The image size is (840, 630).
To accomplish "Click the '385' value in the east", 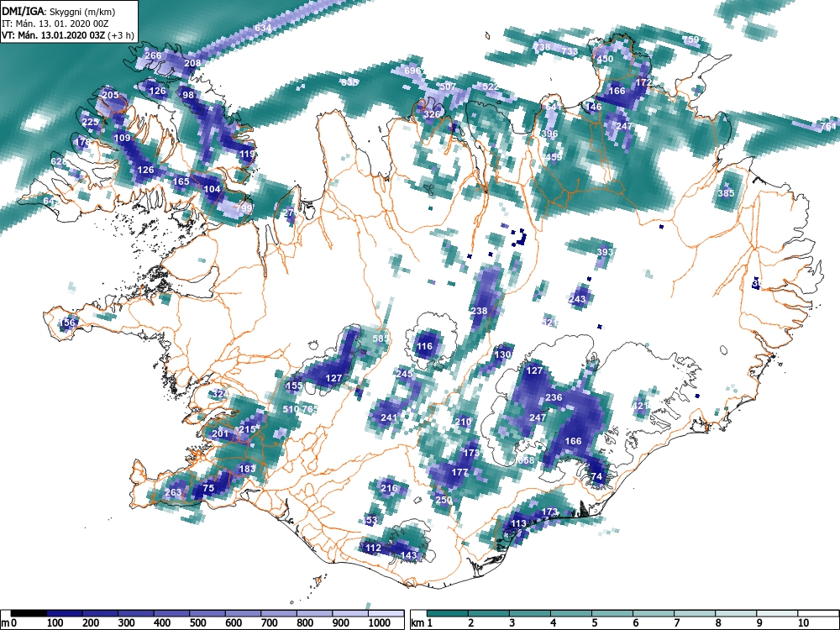I will coord(727,193).
